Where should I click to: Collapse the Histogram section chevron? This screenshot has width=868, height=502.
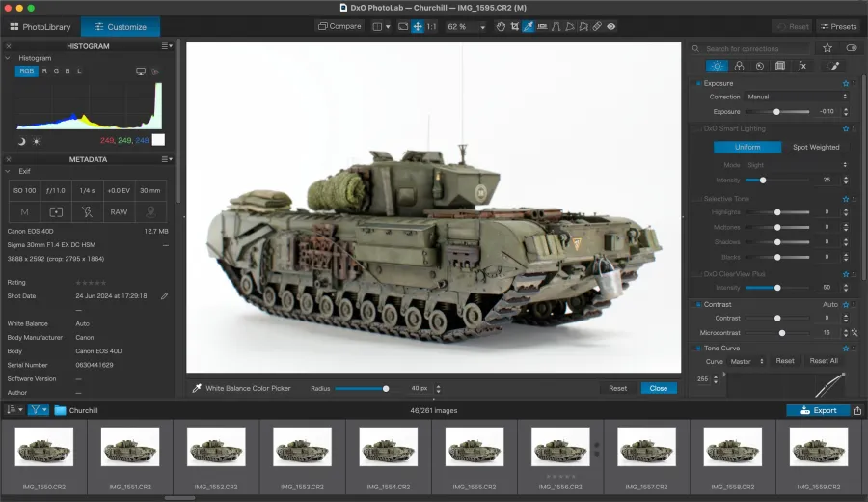(x=8, y=58)
